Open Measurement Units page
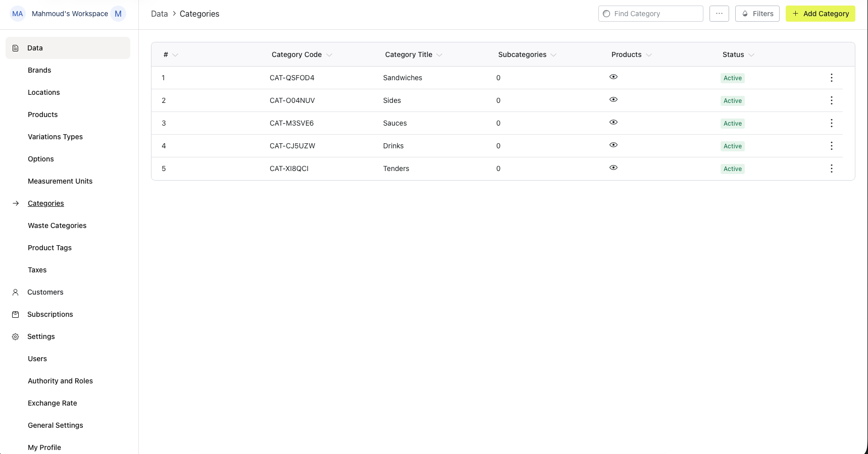Viewport: 868px width, 454px height. click(60, 181)
